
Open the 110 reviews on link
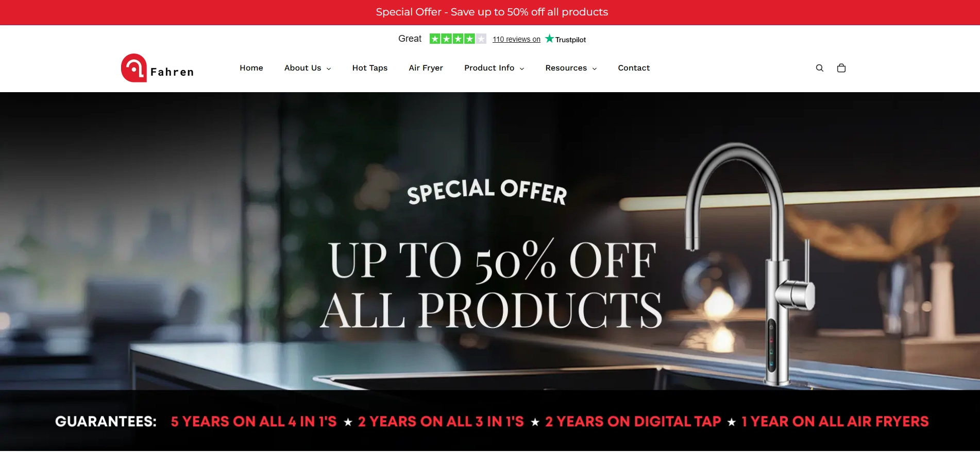pos(516,39)
